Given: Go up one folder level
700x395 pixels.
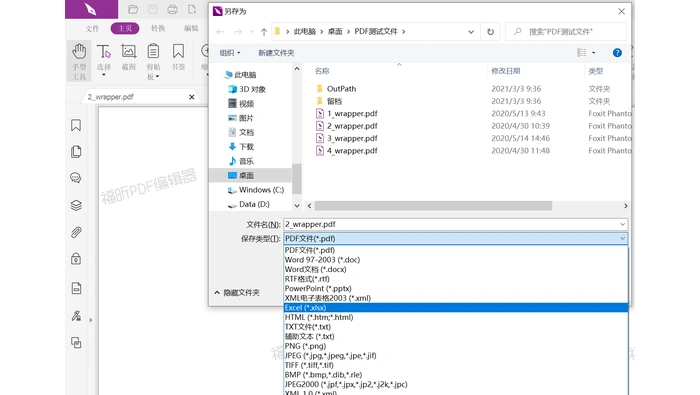Looking at the screenshot, I should pos(264,32).
